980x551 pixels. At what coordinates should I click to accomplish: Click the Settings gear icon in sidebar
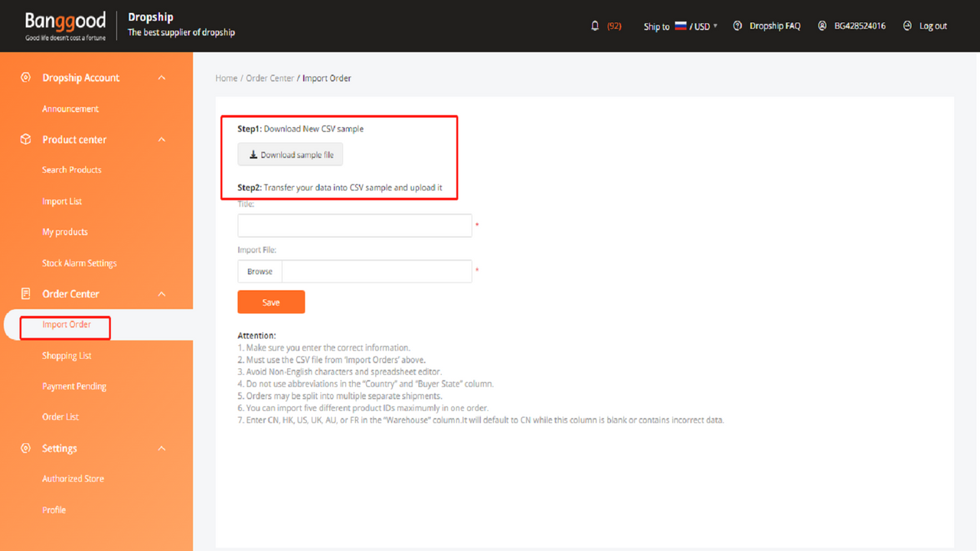pyautogui.click(x=26, y=448)
